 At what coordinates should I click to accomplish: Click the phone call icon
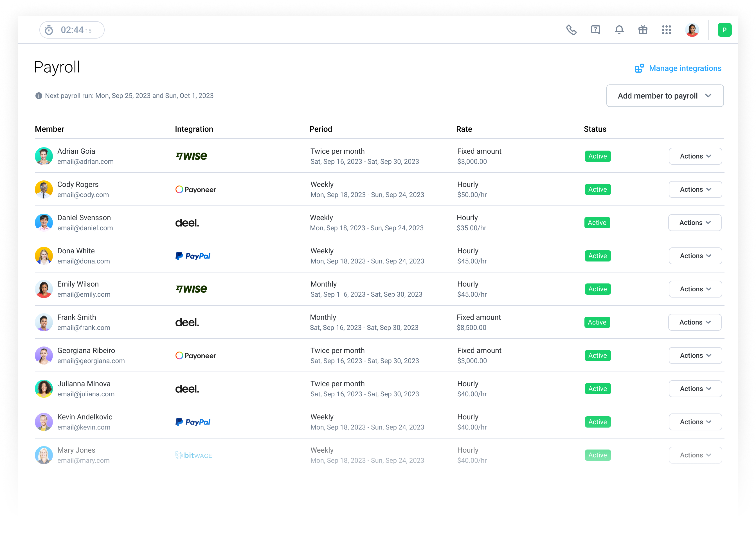click(x=571, y=30)
